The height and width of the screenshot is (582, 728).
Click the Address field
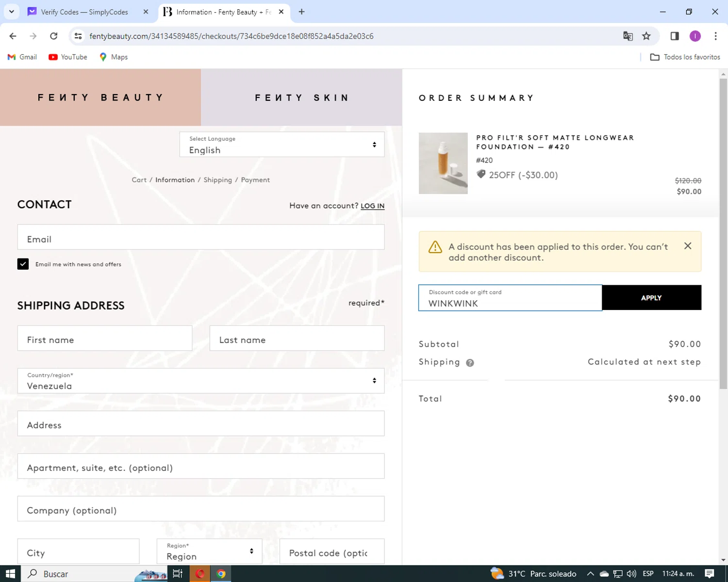click(201, 423)
